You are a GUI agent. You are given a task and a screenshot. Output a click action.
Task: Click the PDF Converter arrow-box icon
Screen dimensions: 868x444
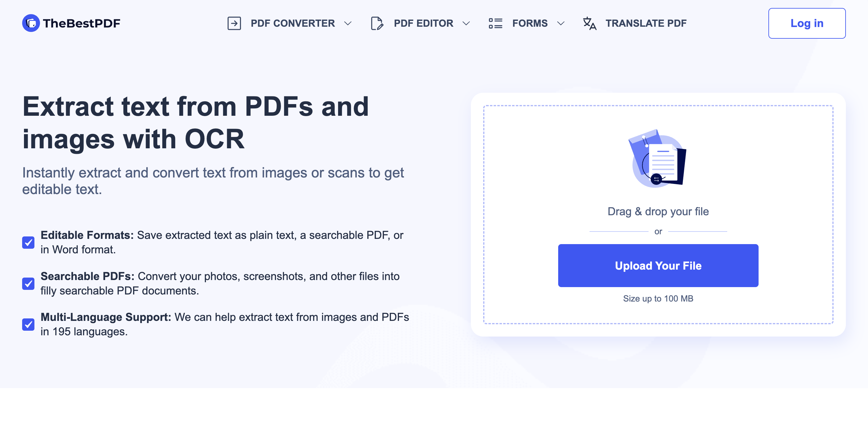coord(234,23)
